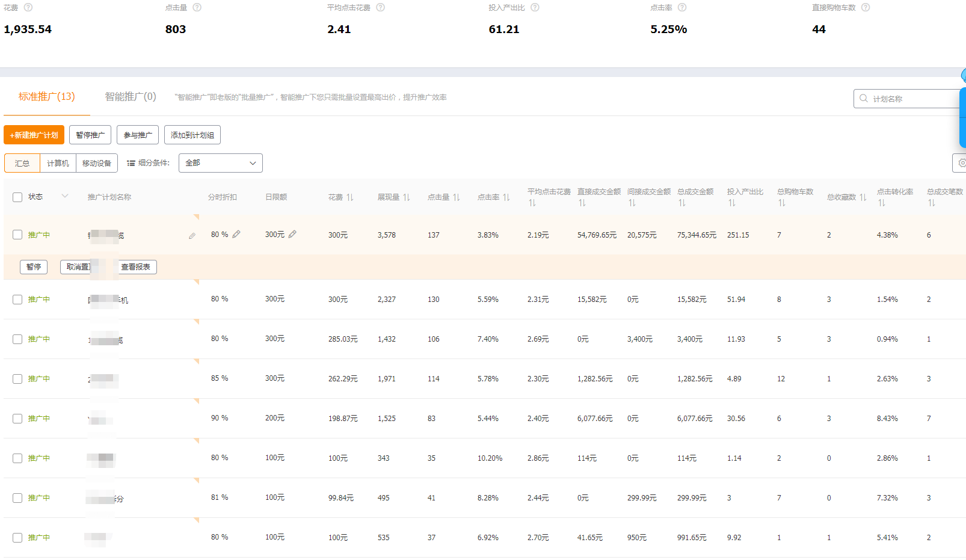Screen dimensions: 966x560
Task: Tick checkbox of row costing 198.87元
Action: 17,419
